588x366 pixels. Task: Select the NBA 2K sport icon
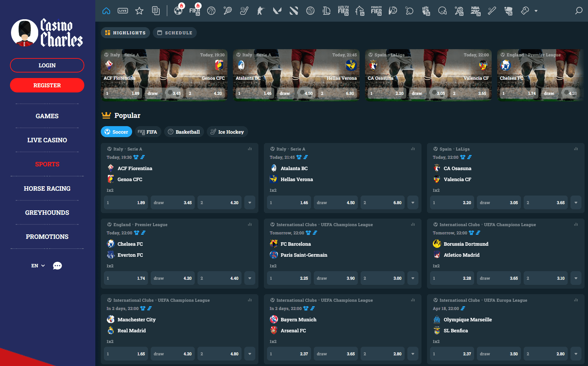[x=475, y=11]
